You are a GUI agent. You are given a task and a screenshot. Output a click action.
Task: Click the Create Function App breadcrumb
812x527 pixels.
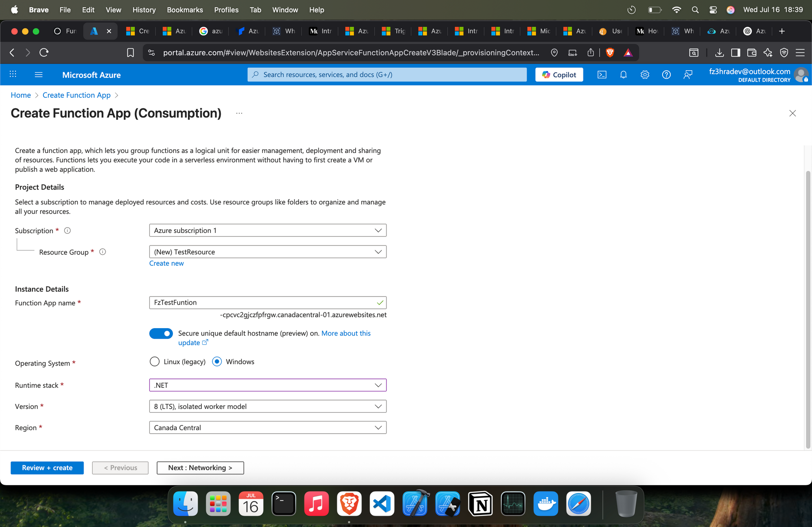76,95
